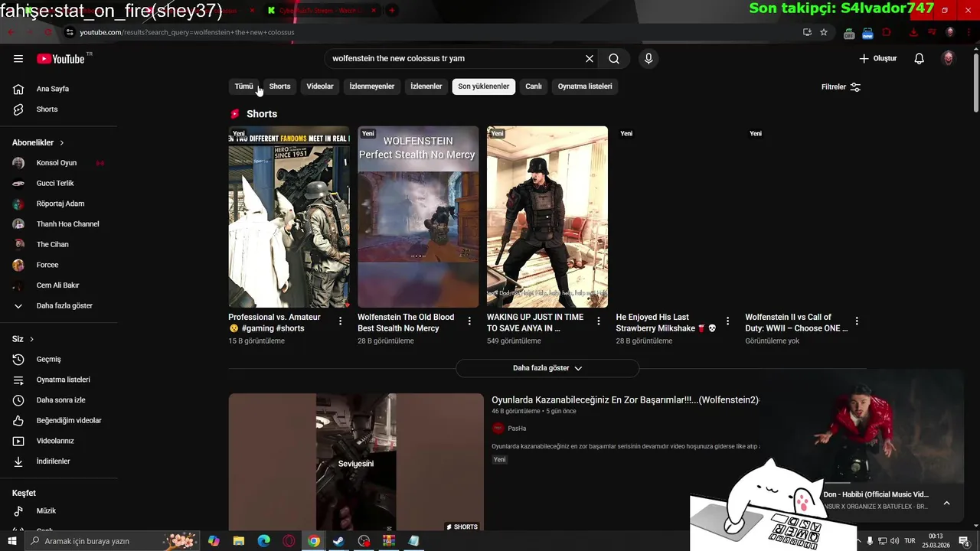Expand the mini player with the chevron
Image resolution: width=980 pixels, height=551 pixels.
(x=946, y=503)
